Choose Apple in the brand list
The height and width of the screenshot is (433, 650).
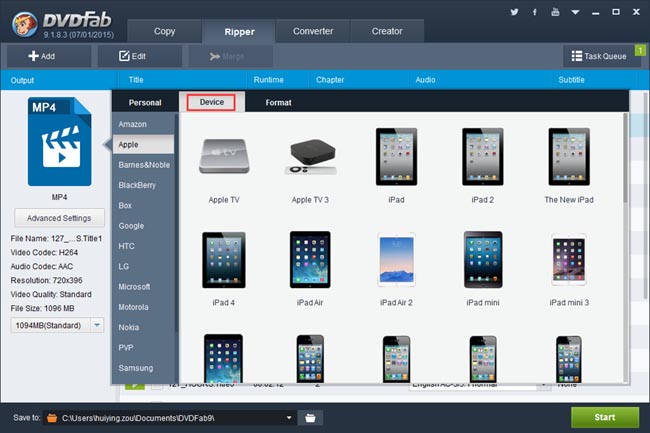point(143,144)
